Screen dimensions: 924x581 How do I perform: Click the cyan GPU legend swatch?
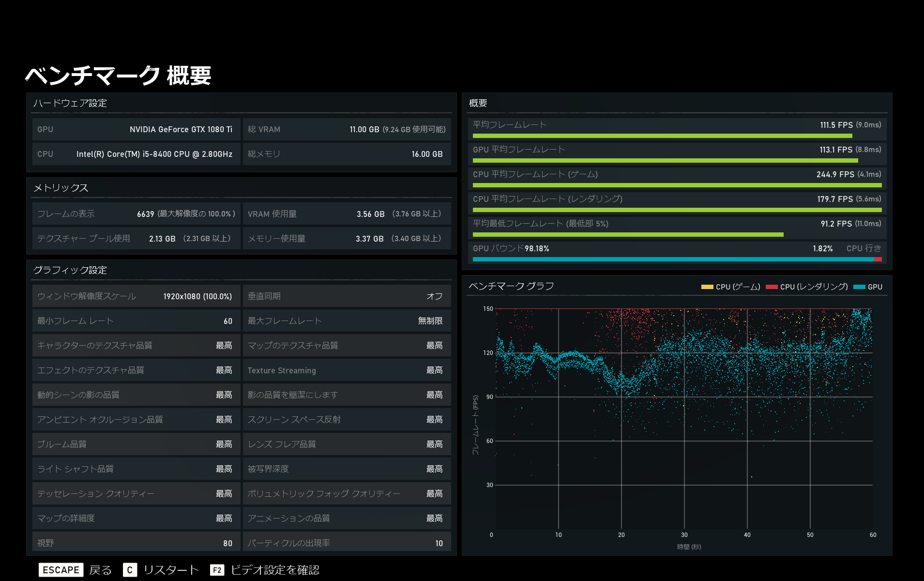tap(859, 287)
